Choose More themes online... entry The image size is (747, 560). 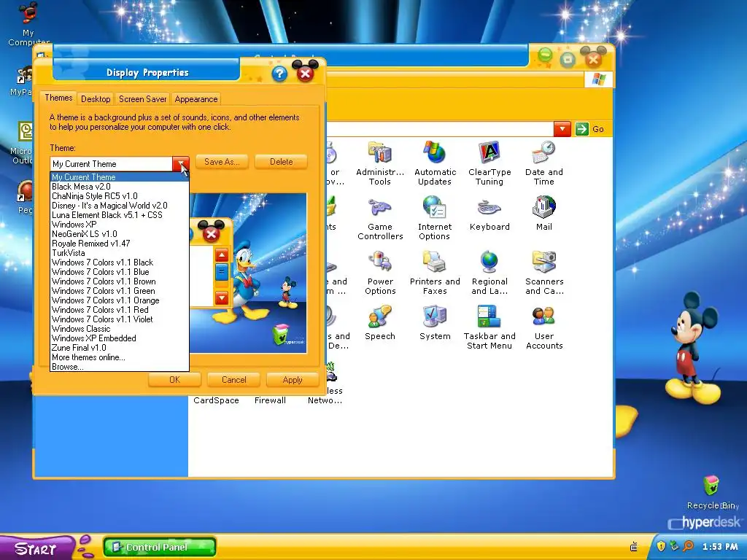(x=120, y=357)
